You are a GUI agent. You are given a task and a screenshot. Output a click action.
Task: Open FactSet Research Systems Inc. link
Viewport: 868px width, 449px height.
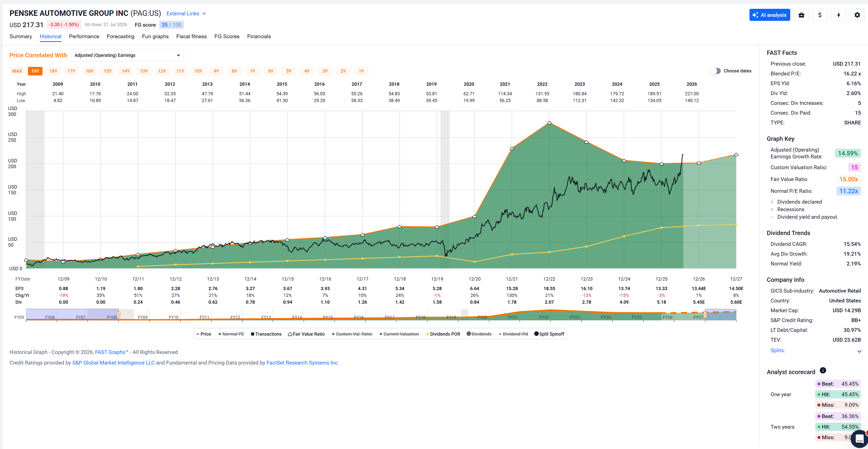(x=303, y=363)
